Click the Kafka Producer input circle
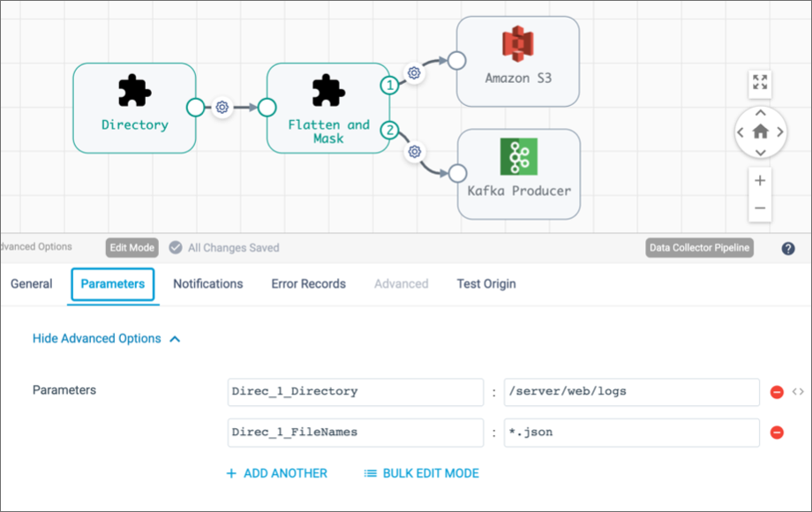The height and width of the screenshot is (512, 812). coord(457,173)
